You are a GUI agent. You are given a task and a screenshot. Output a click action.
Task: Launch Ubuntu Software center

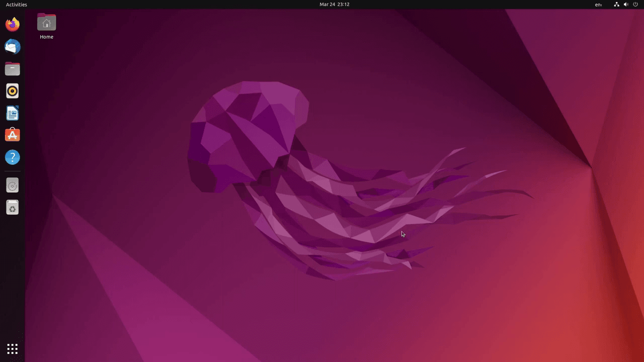click(12, 135)
